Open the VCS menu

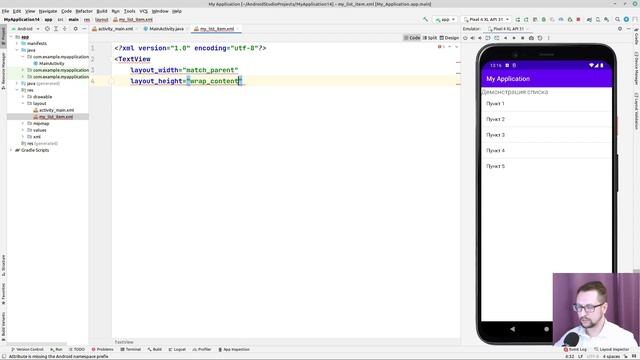[x=144, y=11]
